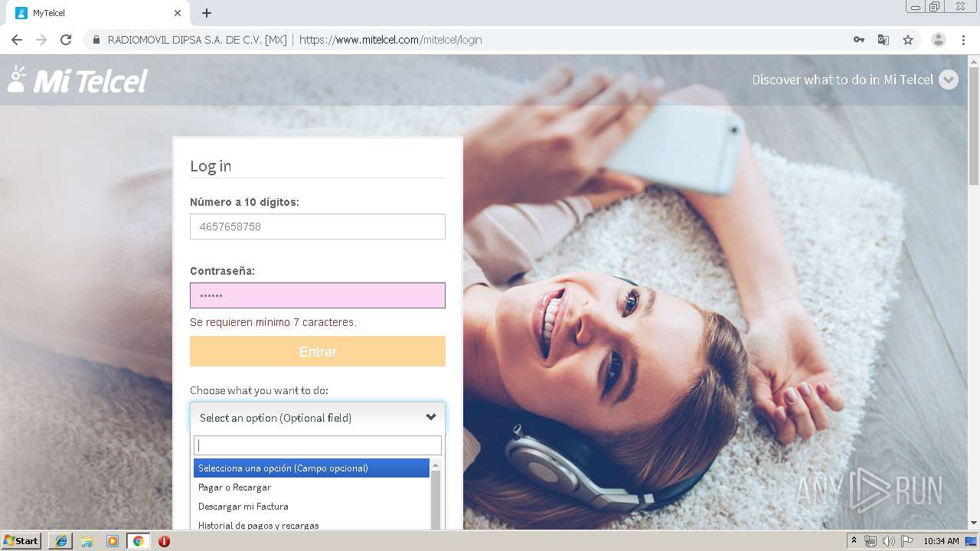Open saved passwords key icon
The height and width of the screenshot is (551, 980).
pos(859,40)
